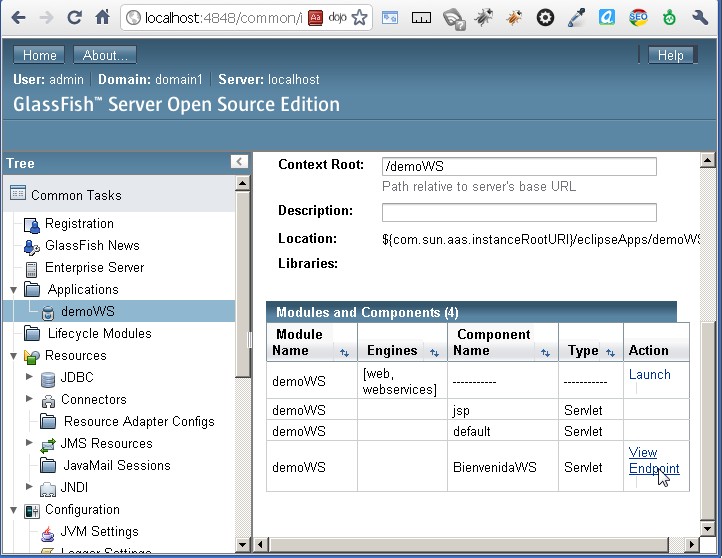Click the jsp component cell
This screenshot has height=558, width=722.
[x=503, y=409]
